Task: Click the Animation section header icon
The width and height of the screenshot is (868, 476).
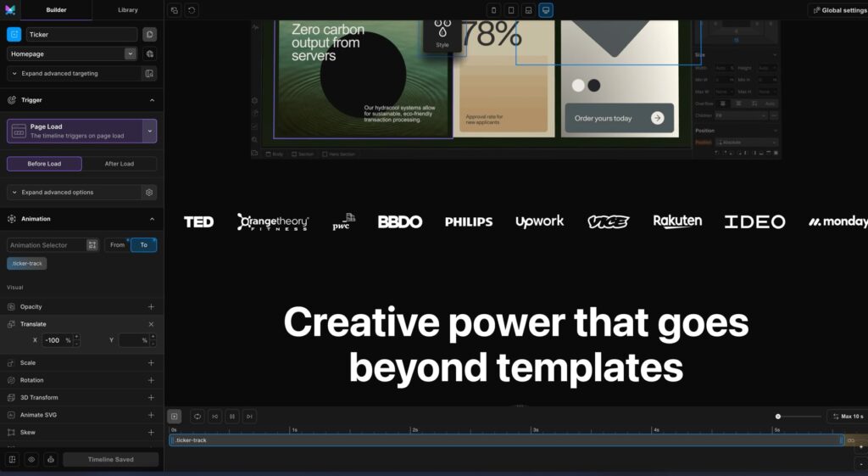Action: tap(12, 219)
